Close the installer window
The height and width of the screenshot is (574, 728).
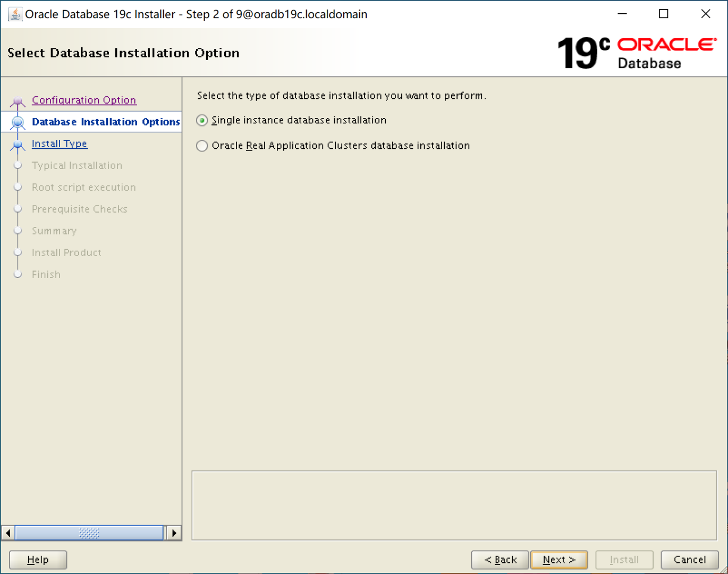pos(706,14)
